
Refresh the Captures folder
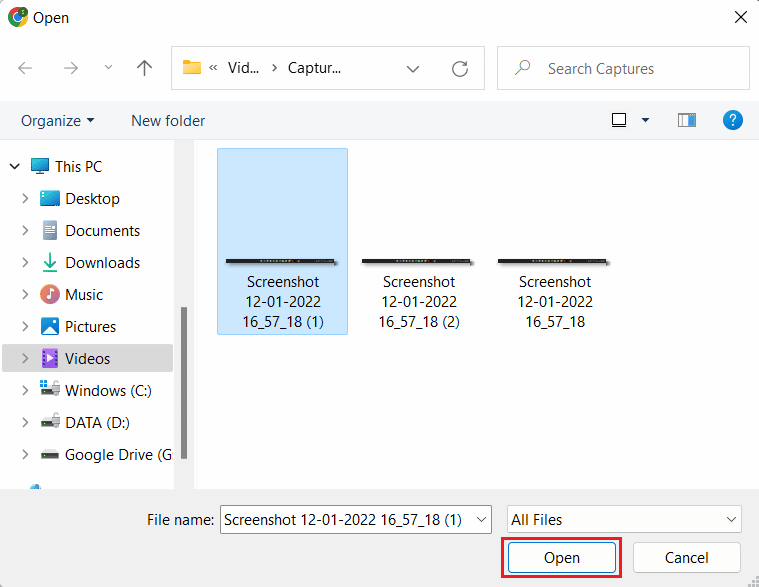460,69
